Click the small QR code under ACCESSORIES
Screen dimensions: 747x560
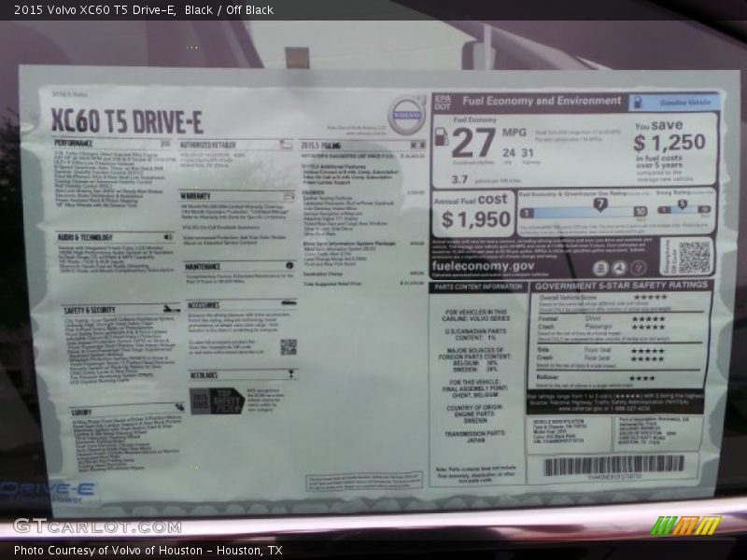click(x=289, y=346)
